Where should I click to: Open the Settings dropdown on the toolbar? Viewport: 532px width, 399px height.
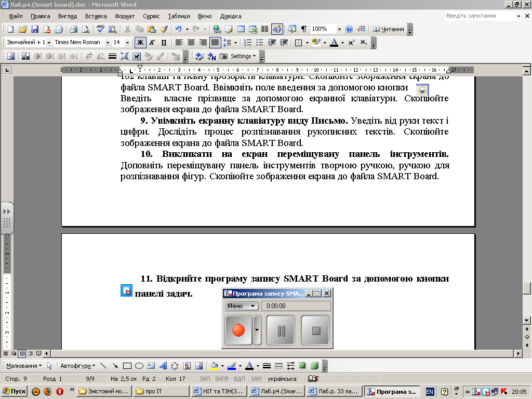pos(243,56)
